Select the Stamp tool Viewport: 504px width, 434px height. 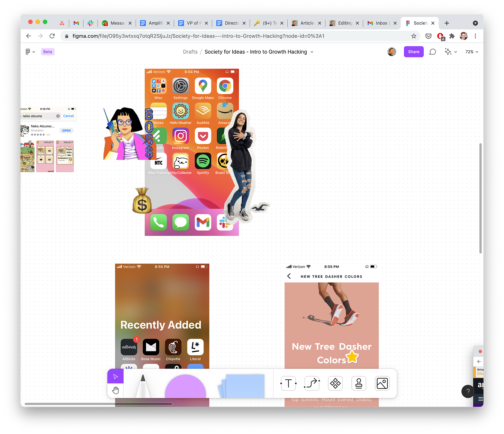click(x=359, y=383)
